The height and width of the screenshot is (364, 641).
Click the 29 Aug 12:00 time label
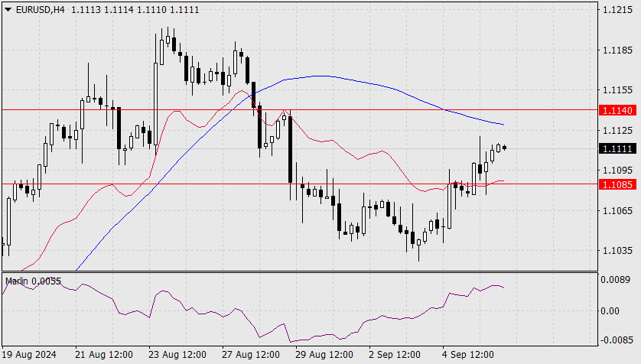tap(324, 355)
